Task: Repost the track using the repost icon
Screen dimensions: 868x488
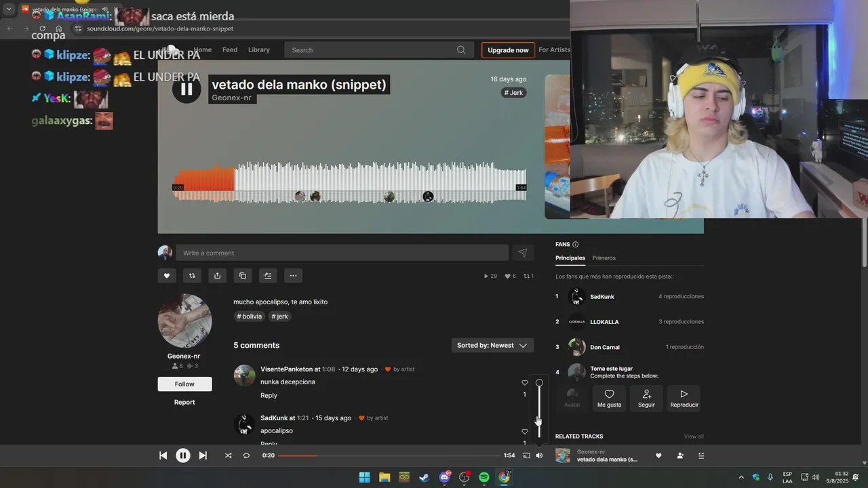Action: 192,276
